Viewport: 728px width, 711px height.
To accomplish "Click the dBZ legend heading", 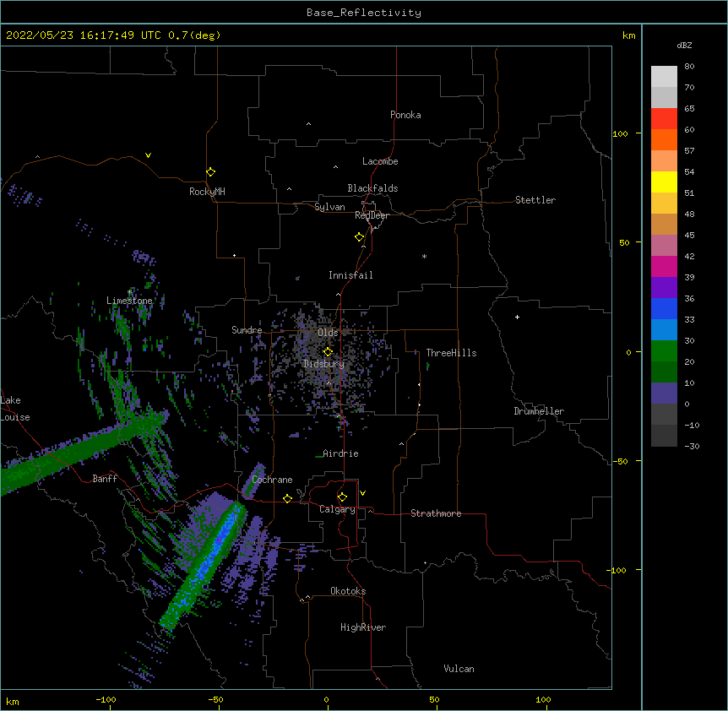I will (x=684, y=46).
